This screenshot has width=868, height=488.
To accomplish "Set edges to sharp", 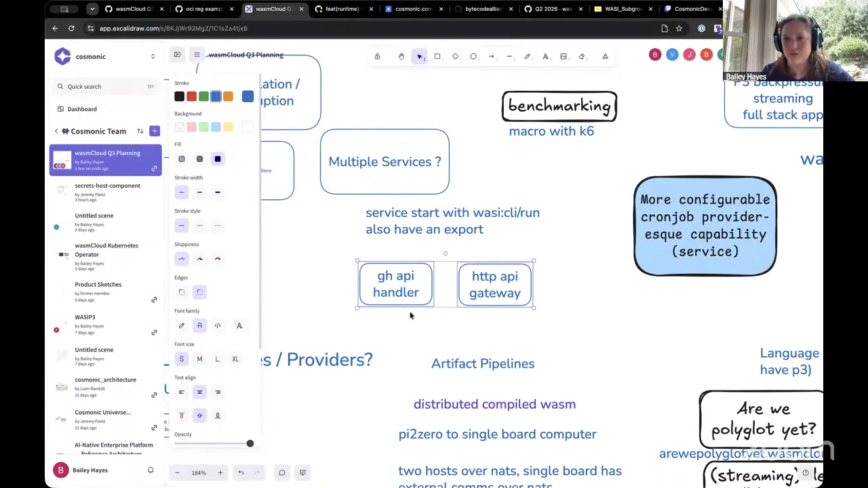I will 181,292.
